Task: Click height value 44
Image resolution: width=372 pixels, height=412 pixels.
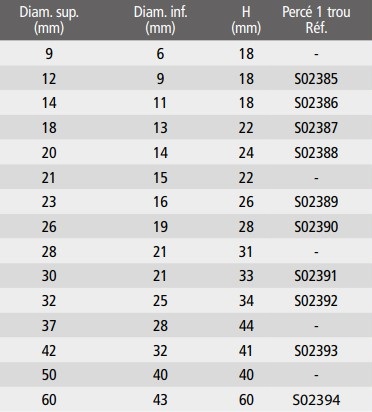Action: 246,326
